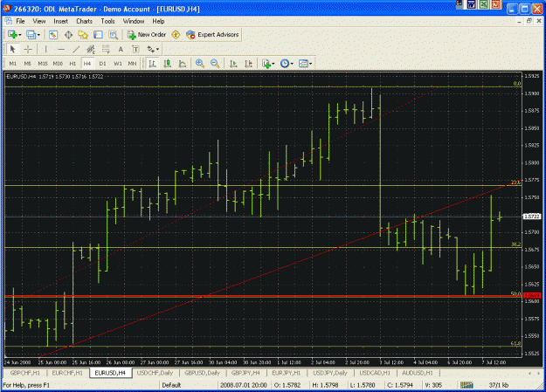The image size is (546, 392).
Task: Select the Horizontal Line drawing tool
Action: [x=61, y=50]
